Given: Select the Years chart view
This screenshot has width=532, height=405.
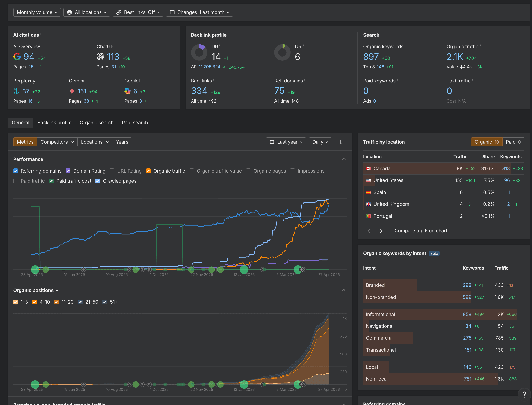Looking at the screenshot, I should click(122, 142).
